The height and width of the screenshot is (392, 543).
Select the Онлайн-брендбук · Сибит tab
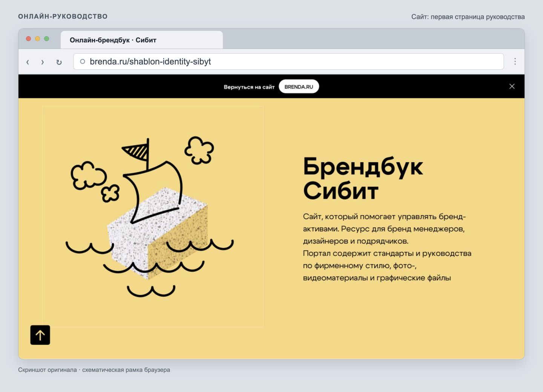[x=142, y=40]
